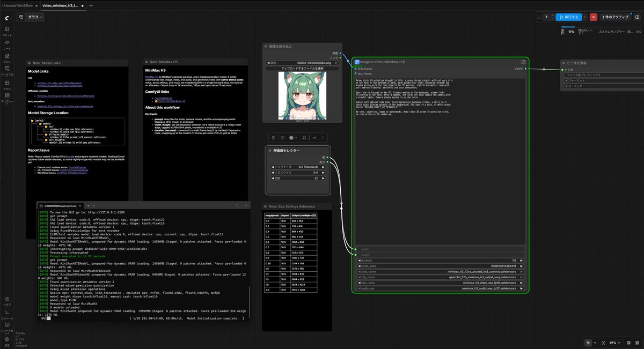The image size is (644, 349).
Task: Open the フォーマット format combo
Action: point(604,80)
